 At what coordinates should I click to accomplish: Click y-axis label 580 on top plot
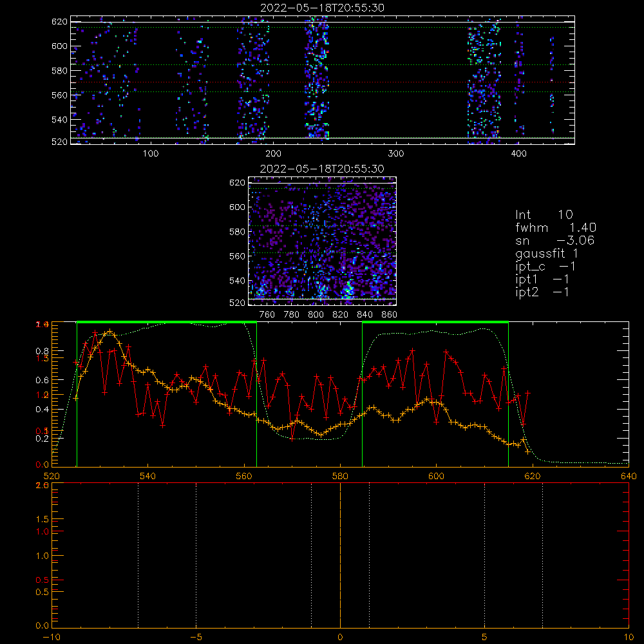(x=59, y=71)
